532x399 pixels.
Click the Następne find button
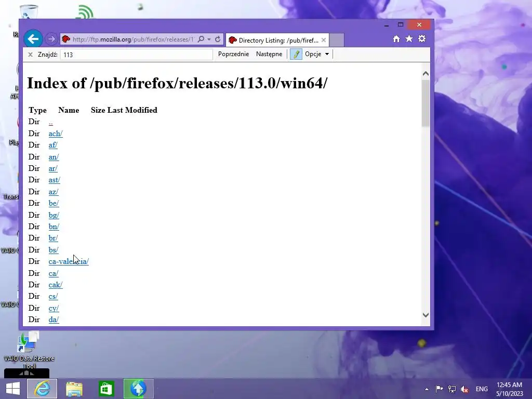269,54
